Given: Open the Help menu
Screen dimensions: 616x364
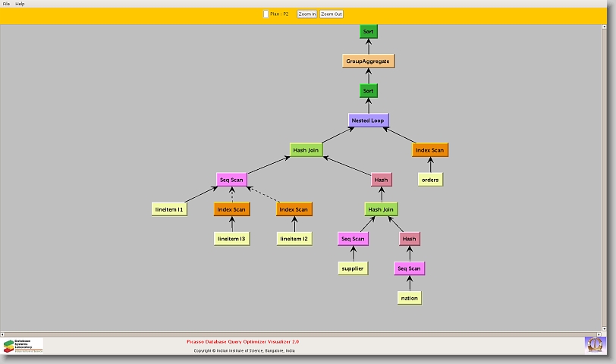Looking at the screenshot, I should tap(20, 4).
